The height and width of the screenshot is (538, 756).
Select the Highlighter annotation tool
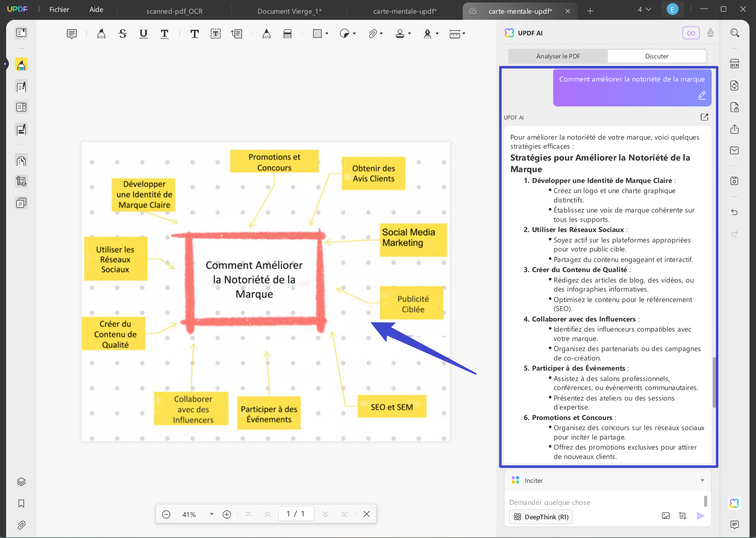[x=101, y=34]
